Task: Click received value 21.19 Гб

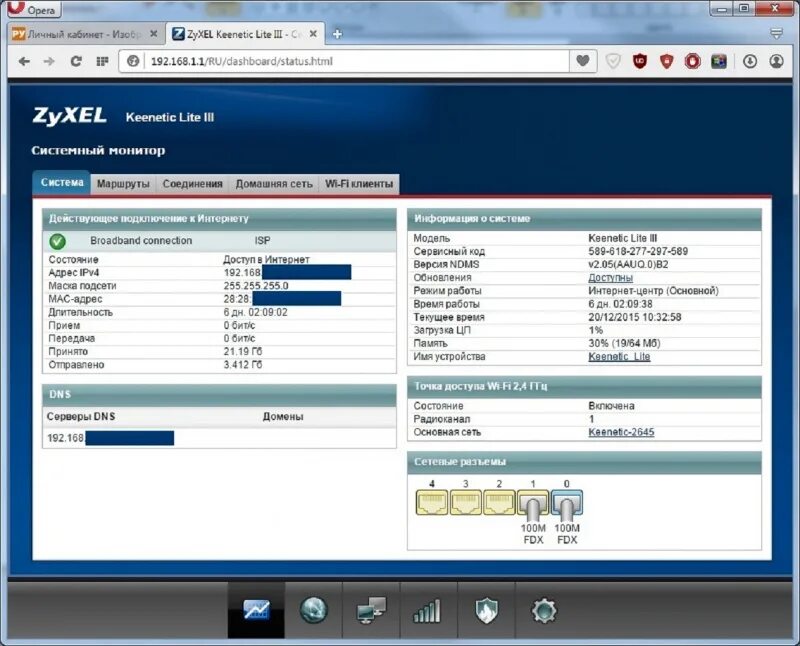Action: [x=243, y=352]
